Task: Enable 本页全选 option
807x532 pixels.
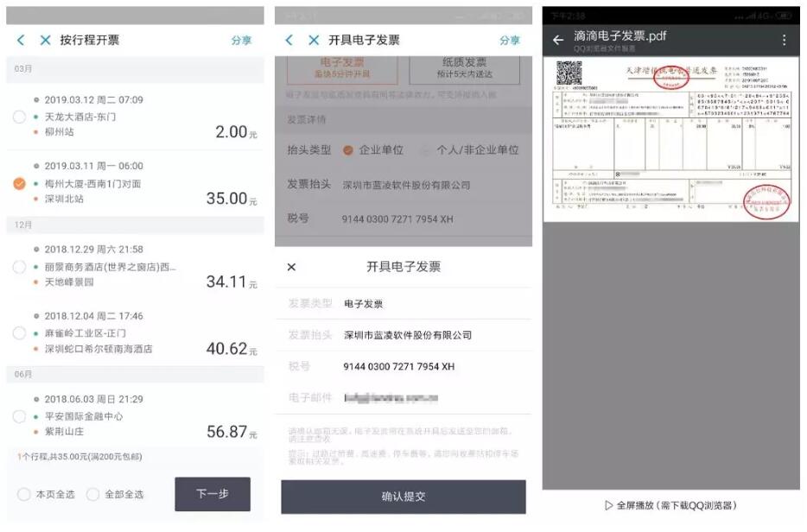Action: point(23,495)
